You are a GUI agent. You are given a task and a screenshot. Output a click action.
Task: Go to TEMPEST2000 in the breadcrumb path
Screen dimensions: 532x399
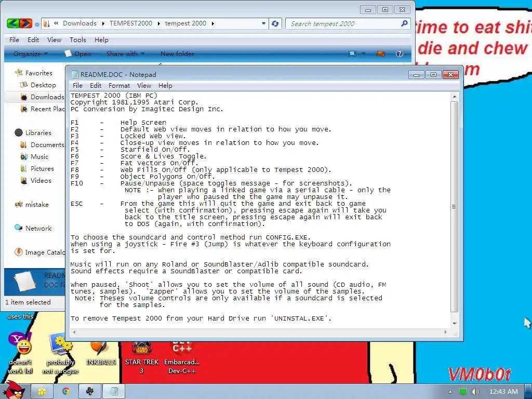130,23
